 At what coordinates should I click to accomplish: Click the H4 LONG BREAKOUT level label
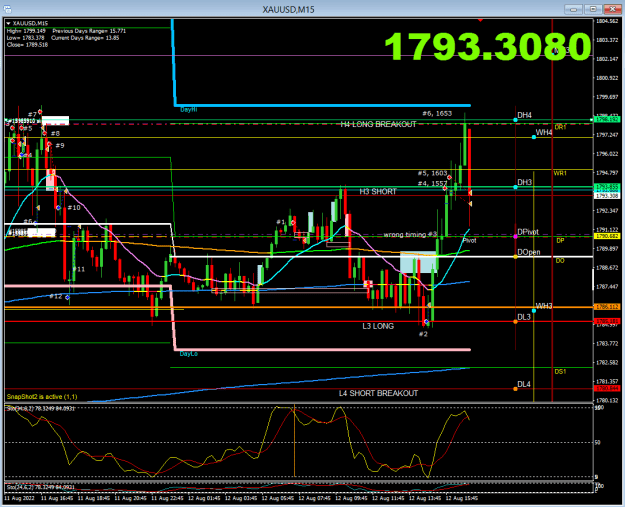(x=378, y=124)
